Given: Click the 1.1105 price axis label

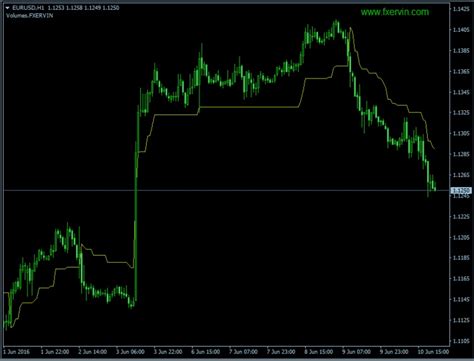Looking at the screenshot, I should pyautogui.click(x=461, y=341).
